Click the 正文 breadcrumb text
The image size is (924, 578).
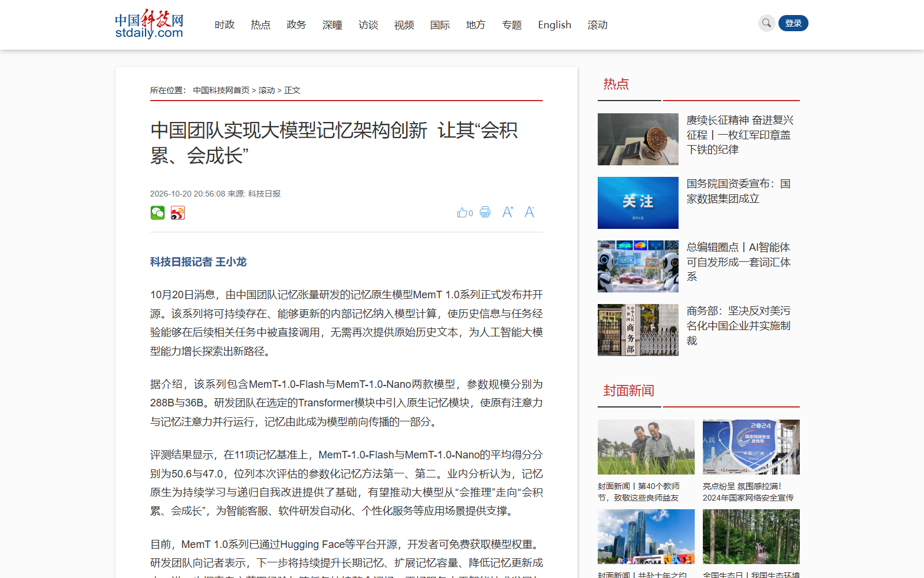pyautogui.click(x=292, y=90)
